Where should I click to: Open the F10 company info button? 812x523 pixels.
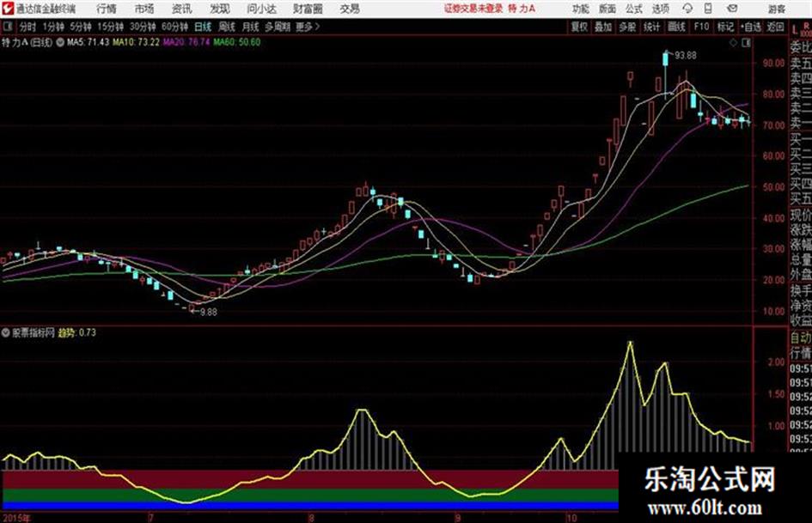(x=701, y=27)
